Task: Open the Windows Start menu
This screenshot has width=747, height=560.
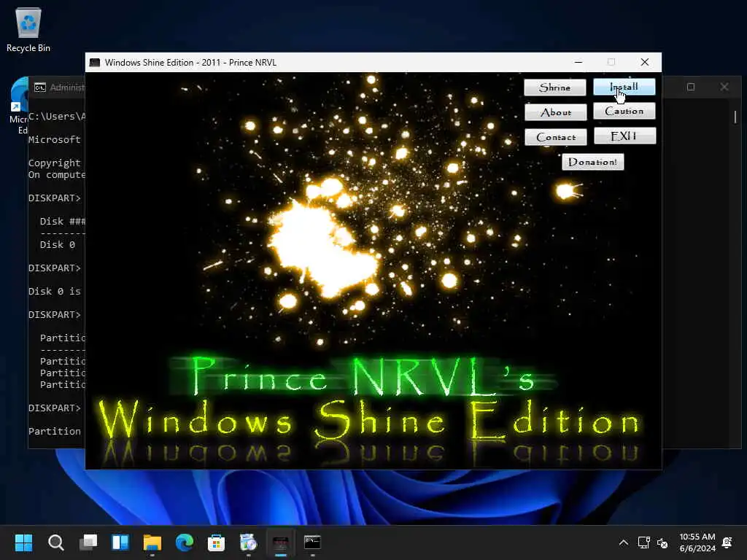Action: pyautogui.click(x=23, y=542)
